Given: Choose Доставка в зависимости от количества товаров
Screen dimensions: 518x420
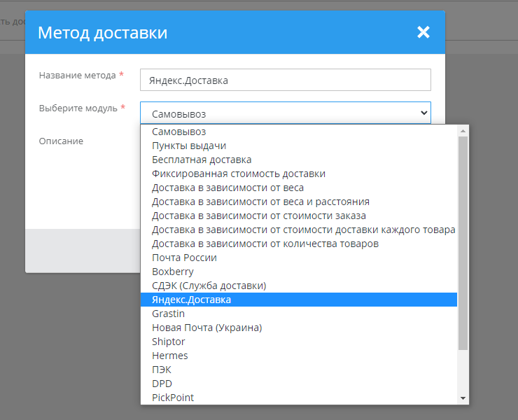Looking at the screenshot, I should tap(265, 244).
